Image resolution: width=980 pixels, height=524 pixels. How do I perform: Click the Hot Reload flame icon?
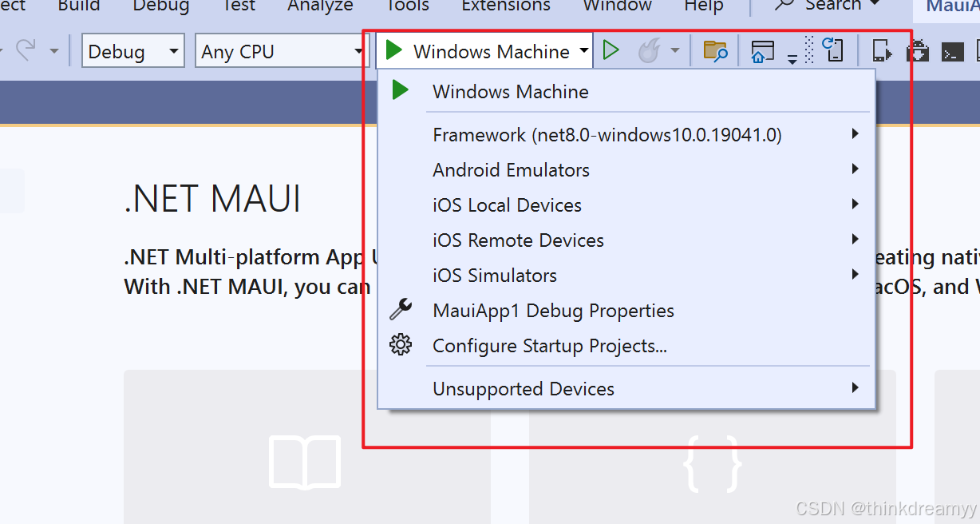click(649, 51)
